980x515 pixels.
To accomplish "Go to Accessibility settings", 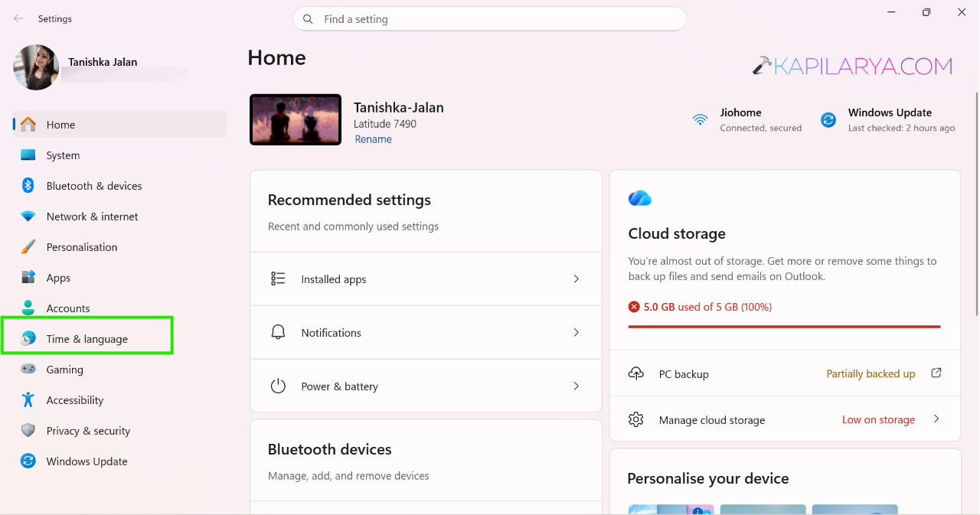I will tap(119, 399).
